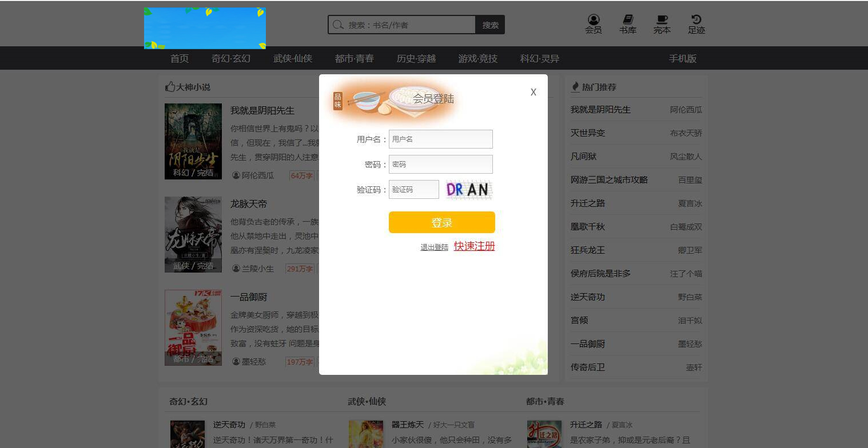
Task: Click the magnifier icon in search bar
Action: (x=338, y=25)
